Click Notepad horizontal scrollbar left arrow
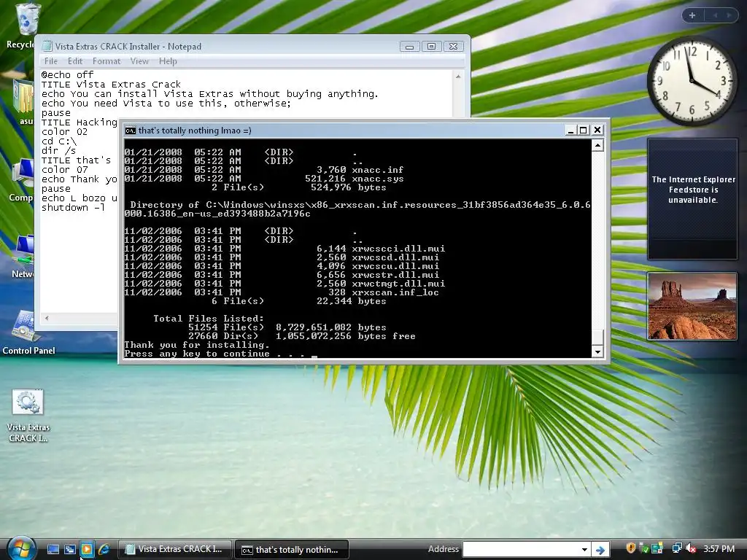Screen dimensions: 747x560 click(x=46, y=318)
